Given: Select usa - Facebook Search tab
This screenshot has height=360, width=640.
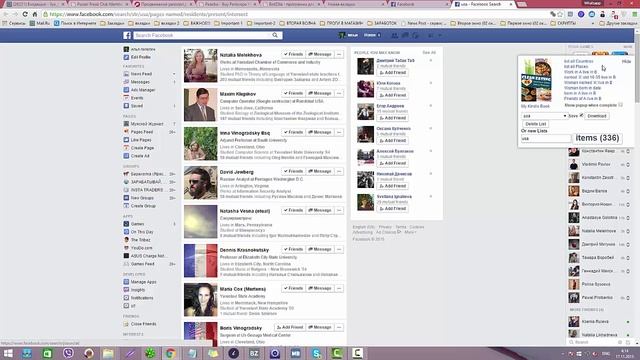Looking at the screenshot, I should coord(484,4).
